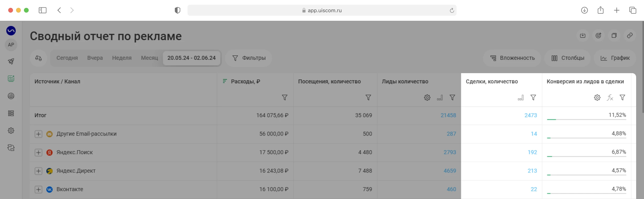This screenshot has width=644, height=199.
Task: Open Safari share menu
Action: pos(601,10)
